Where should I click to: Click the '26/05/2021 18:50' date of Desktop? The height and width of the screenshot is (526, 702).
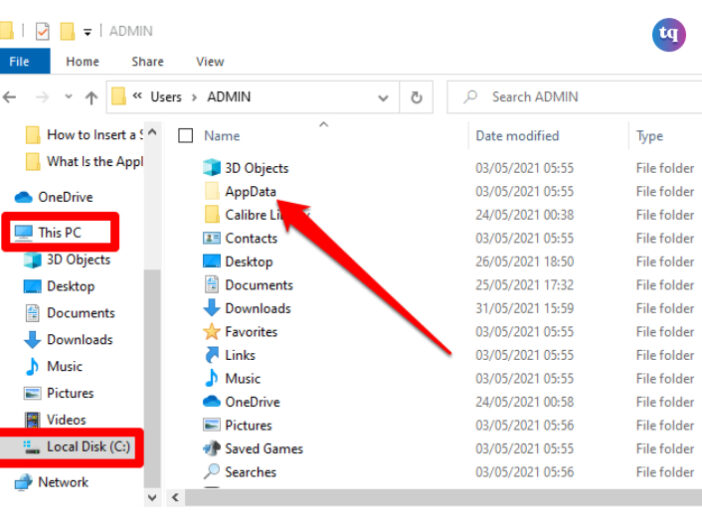(524, 261)
